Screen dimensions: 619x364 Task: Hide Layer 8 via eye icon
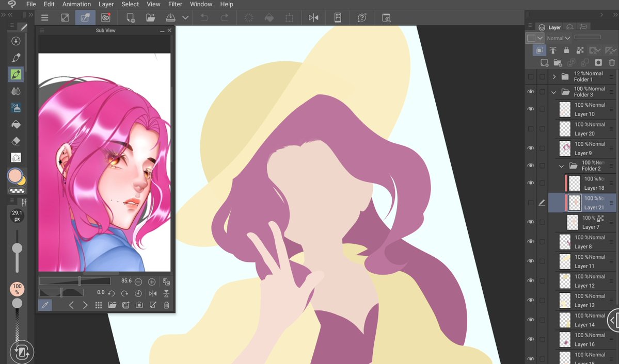click(531, 241)
